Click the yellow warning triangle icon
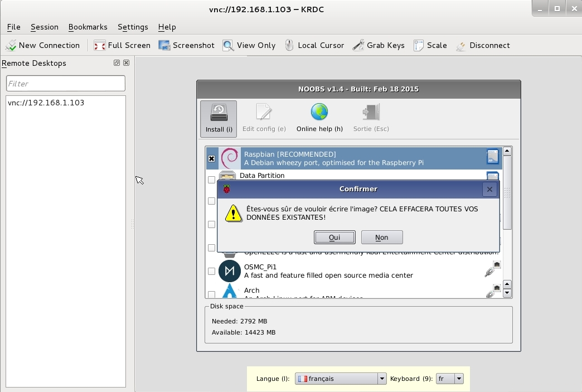Screen dimensions: 582x392 click(234, 213)
